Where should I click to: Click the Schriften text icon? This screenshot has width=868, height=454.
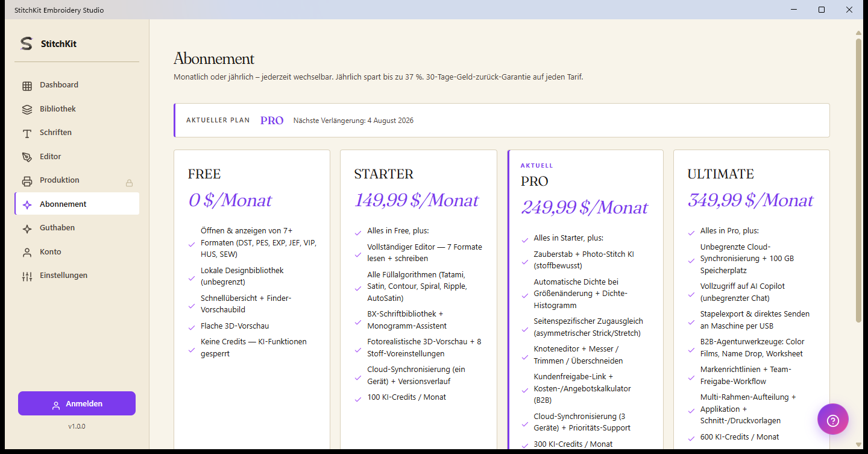pos(27,133)
